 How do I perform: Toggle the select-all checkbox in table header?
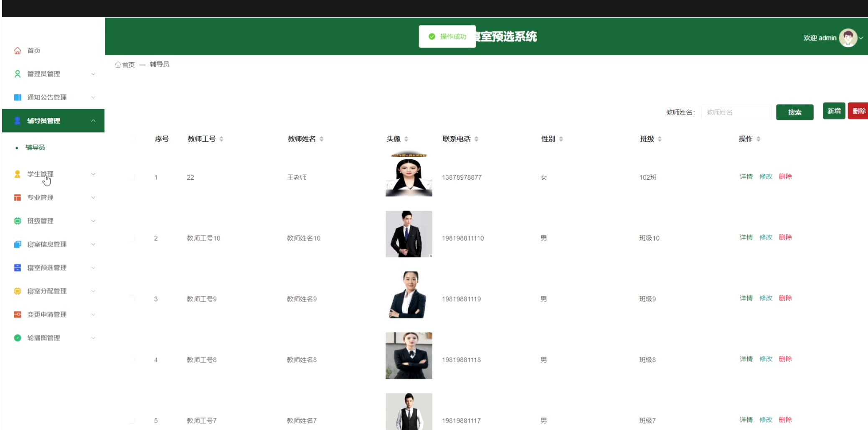point(132,139)
